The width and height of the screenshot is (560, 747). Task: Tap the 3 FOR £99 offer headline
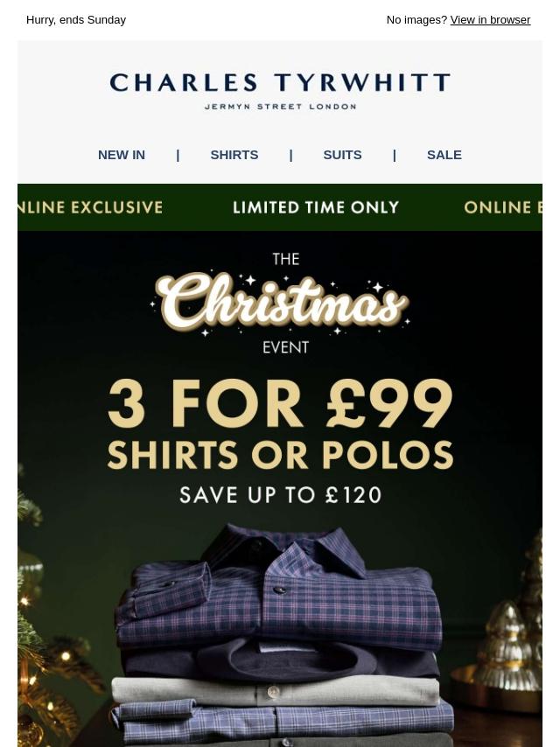[280, 404]
